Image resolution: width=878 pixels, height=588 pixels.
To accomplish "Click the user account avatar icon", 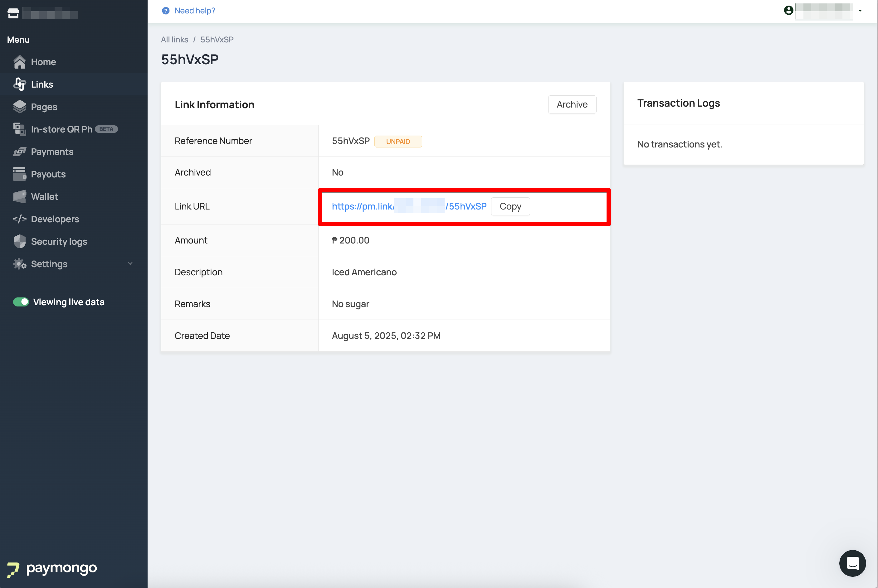I will 788,11.
